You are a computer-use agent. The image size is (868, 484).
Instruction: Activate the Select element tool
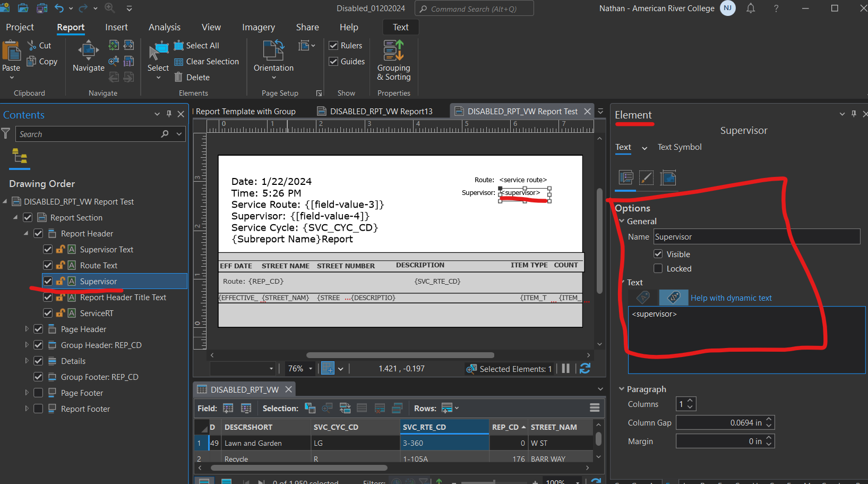point(158,56)
